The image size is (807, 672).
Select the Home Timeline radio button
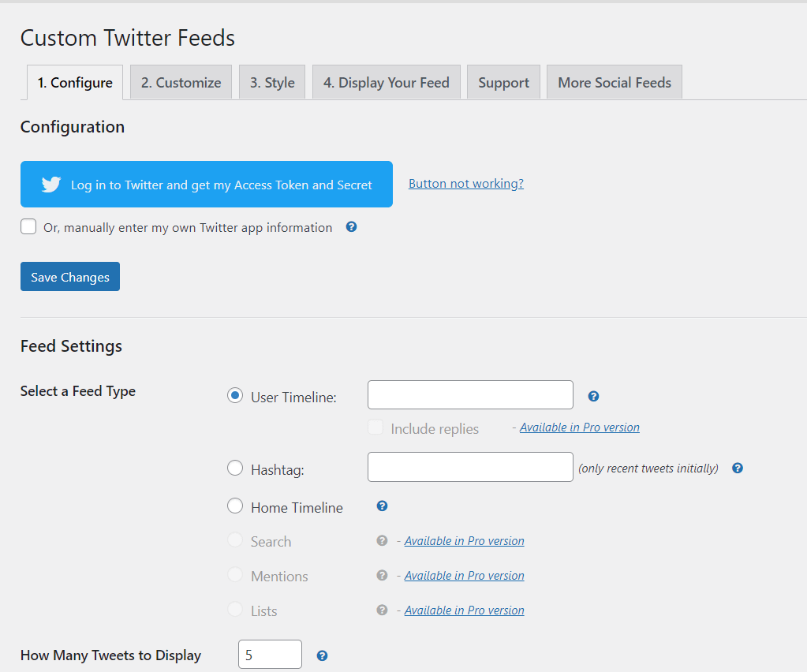pyautogui.click(x=235, y=506)
